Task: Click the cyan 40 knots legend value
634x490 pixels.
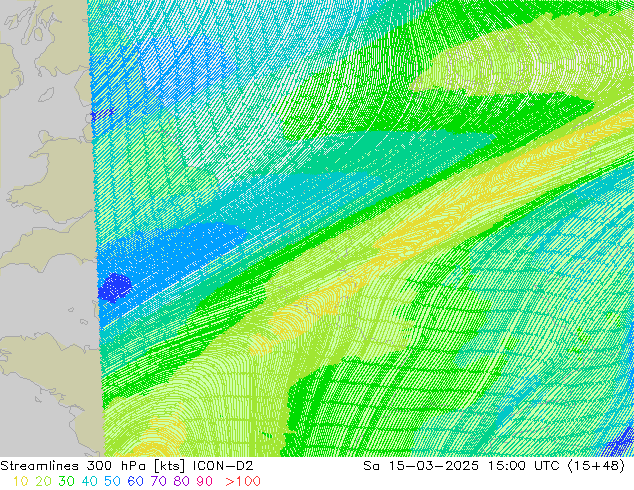Action: click(x=89, y=481)
